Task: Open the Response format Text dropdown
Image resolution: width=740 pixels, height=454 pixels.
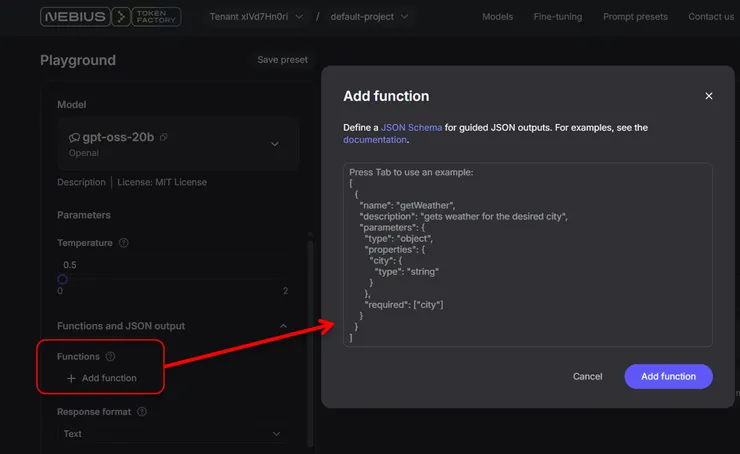Action: click(172, 434)
